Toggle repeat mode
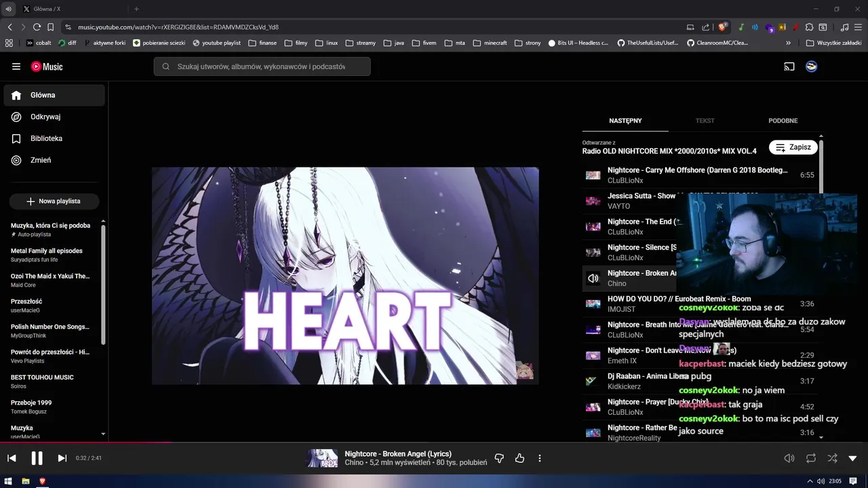This screenshot has width=868, height=488. (811, 458)
